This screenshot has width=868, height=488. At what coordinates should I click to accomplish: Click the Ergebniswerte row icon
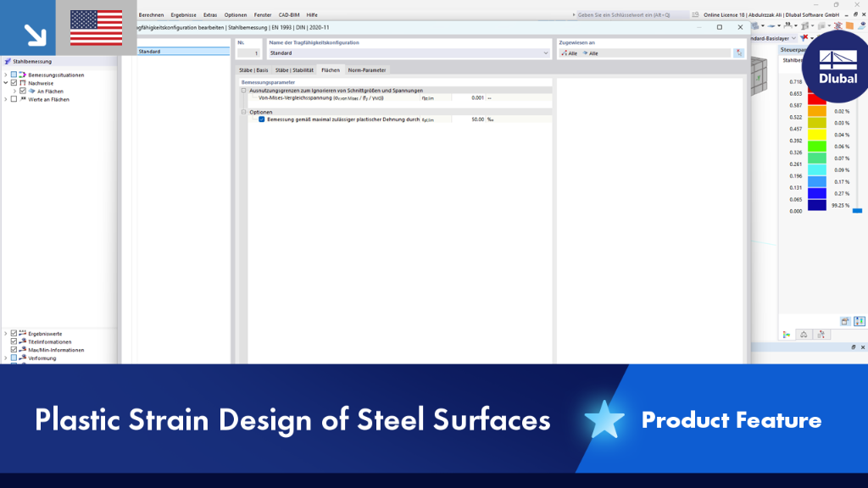pos(23,334)
